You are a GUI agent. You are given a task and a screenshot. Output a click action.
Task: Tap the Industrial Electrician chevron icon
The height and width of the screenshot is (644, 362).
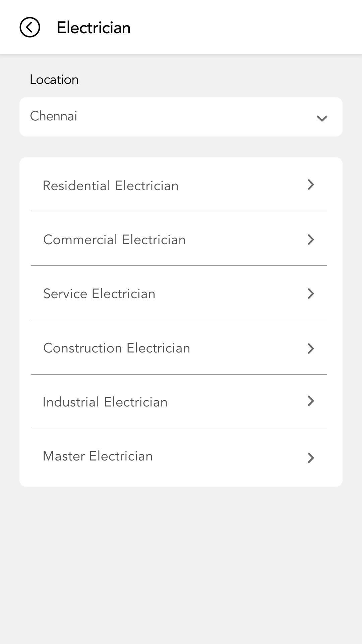click(x=311, y=401)
